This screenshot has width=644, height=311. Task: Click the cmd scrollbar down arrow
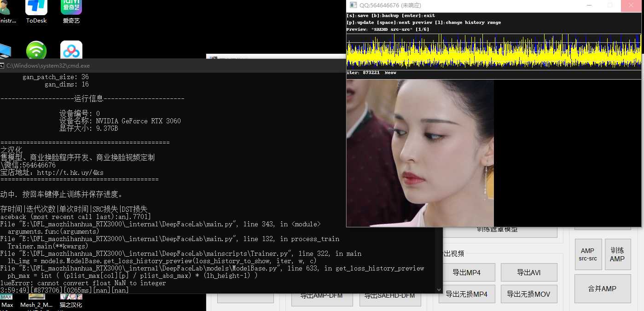coord(439,290)
